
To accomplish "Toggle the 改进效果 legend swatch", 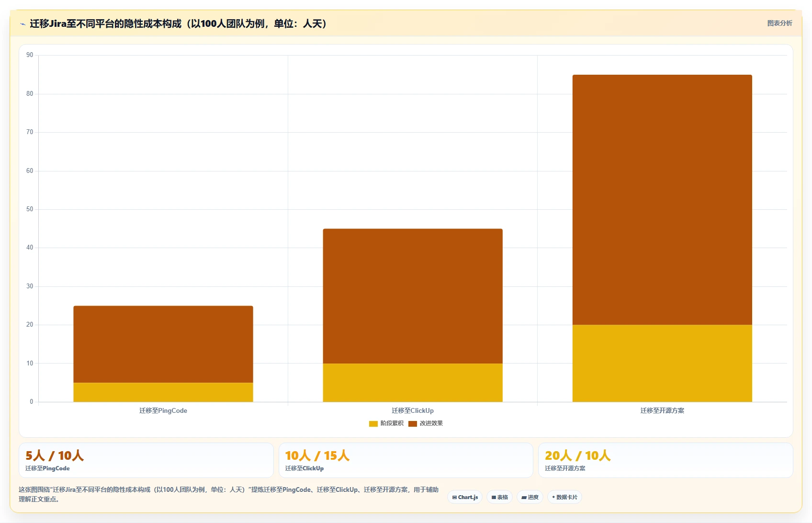I will pyautogui.click(x=413, y=424).
